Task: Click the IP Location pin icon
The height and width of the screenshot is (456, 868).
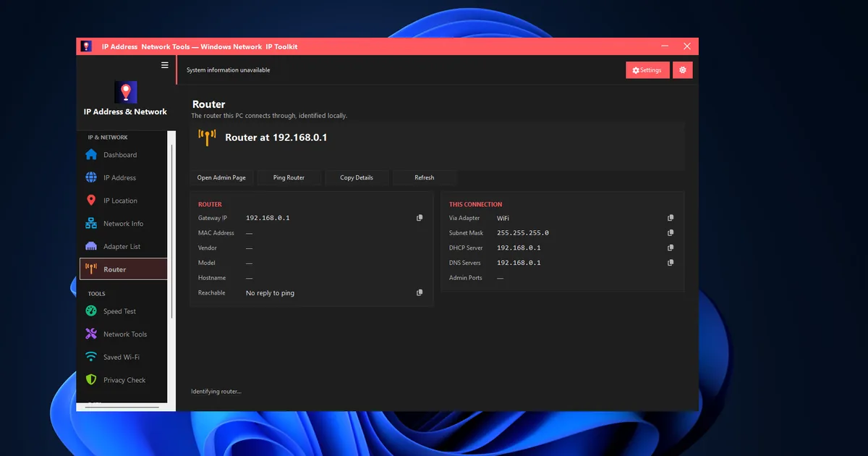Action: coord(91,200)
